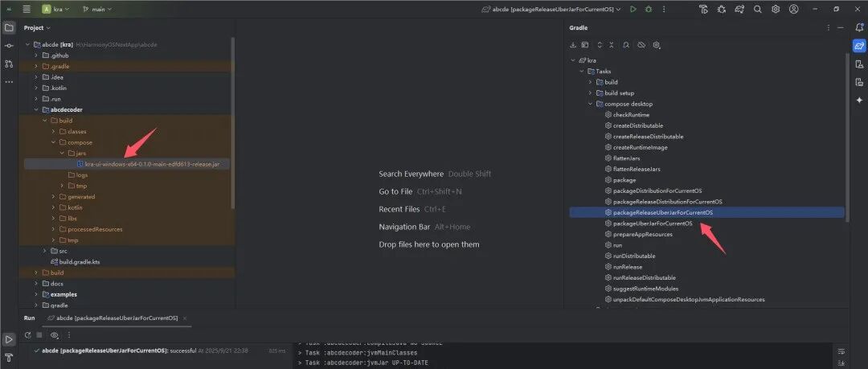Open the Run tool window play icon
The image size is (868, 369).
tap(9, 339)
